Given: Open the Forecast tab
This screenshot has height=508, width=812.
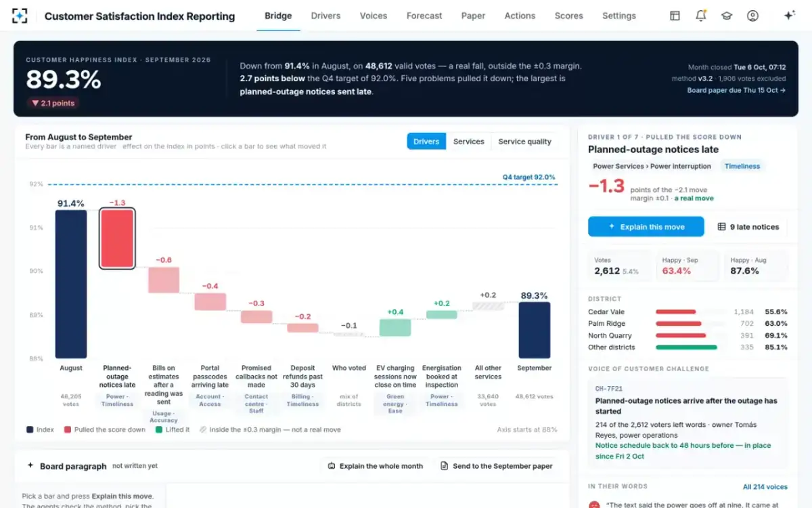Looking at the screenshot, I should pyautogui.click(x=424, y=16).
